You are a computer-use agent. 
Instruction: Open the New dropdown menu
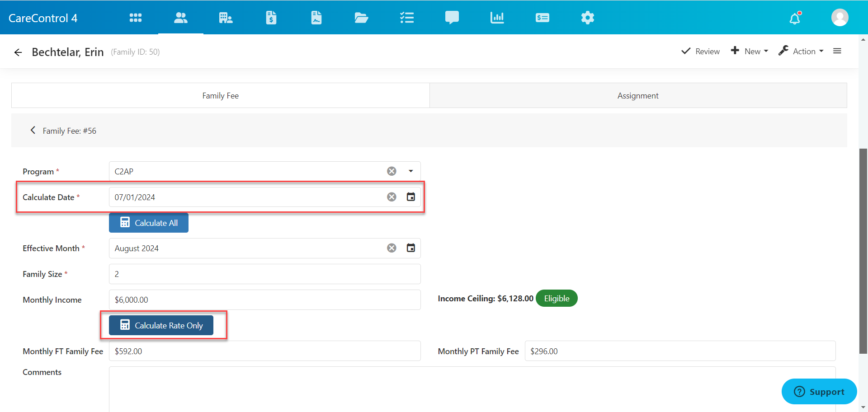coord(750,51)
